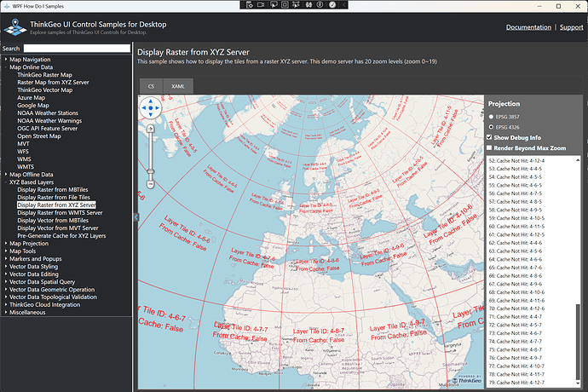Open the Support link

click(572, 27)
